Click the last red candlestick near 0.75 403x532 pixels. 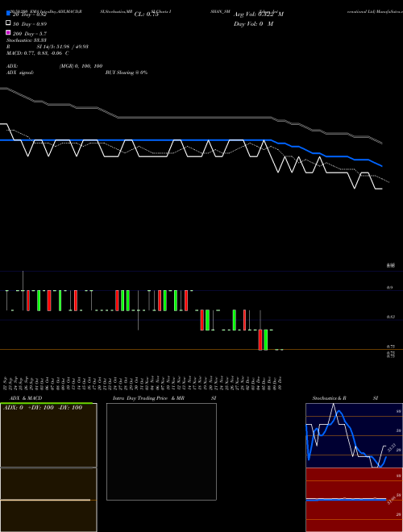(260, 339)
